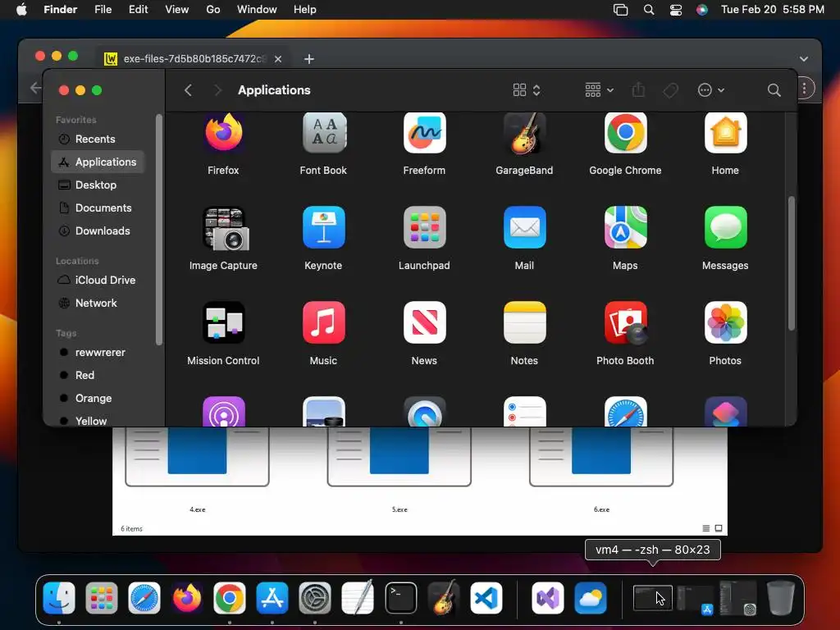Open System Settings from the Dock
The height and width of the screenshot is (630, 840).
tap(315, 598)
